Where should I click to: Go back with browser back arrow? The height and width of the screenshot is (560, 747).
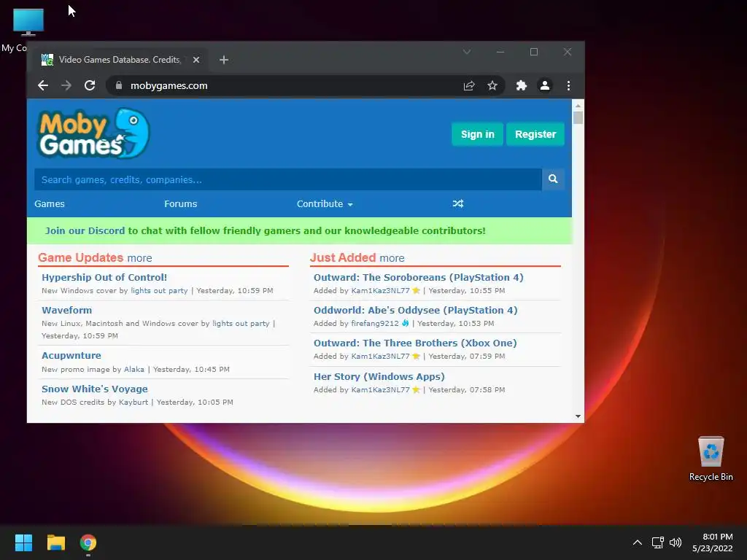(x=43, y=85)
